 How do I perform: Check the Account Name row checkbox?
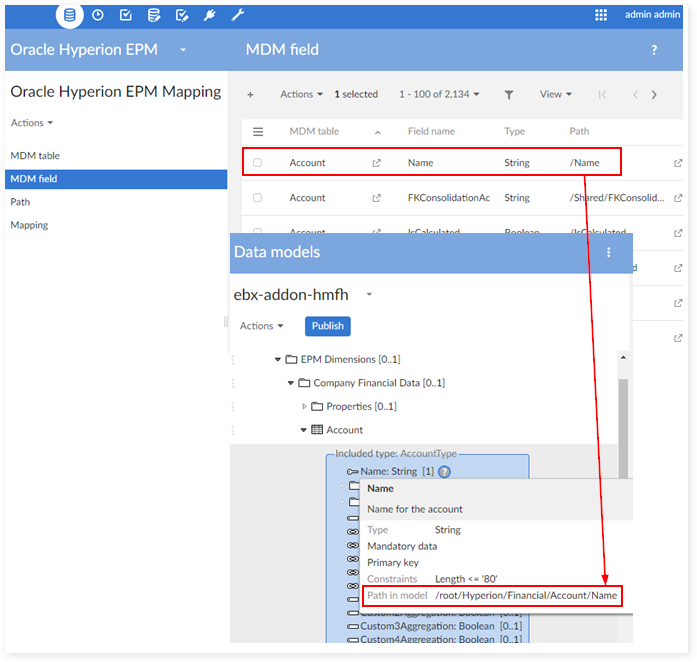click(x=257, y=163)
